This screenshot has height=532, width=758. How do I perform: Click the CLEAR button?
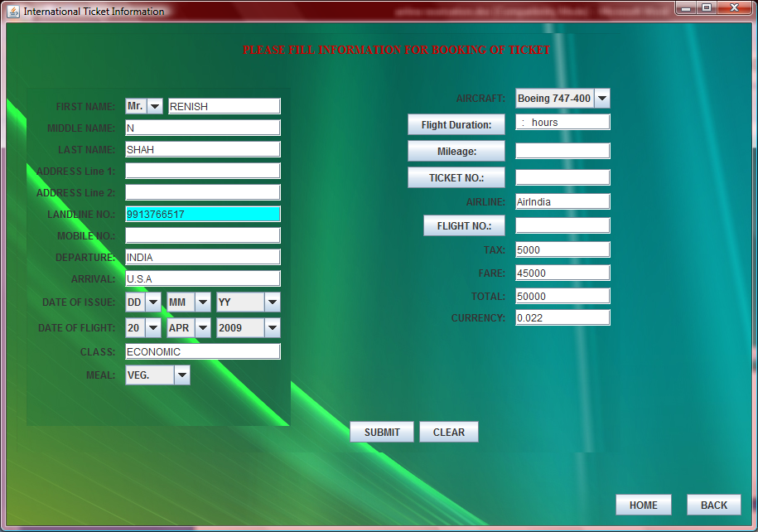pyautogui.click(x=449, y=432)
